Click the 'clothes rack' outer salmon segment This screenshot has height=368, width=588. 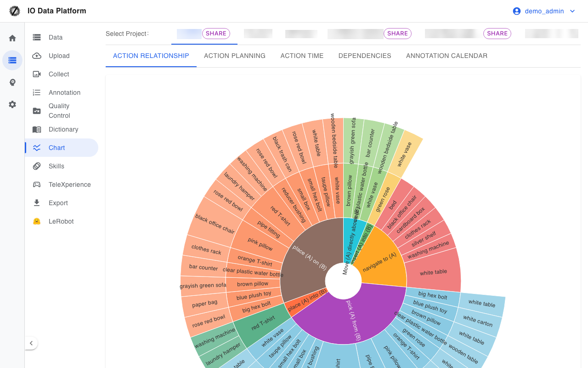206,249
